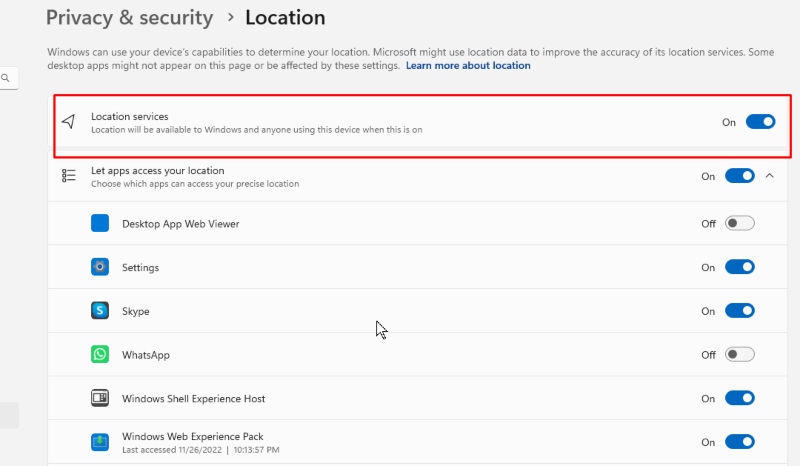
Task: Enable location for Desktop App Web Viewer
Action: [739, 223]
